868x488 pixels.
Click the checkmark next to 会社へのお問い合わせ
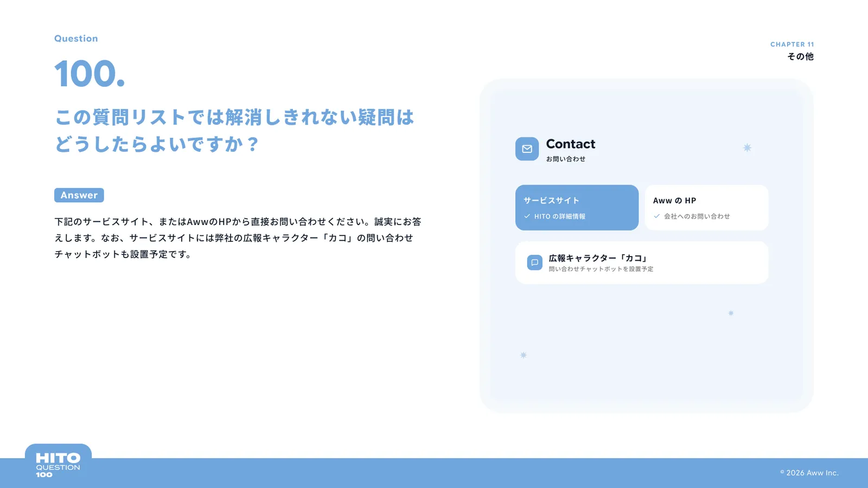point(657,216)
